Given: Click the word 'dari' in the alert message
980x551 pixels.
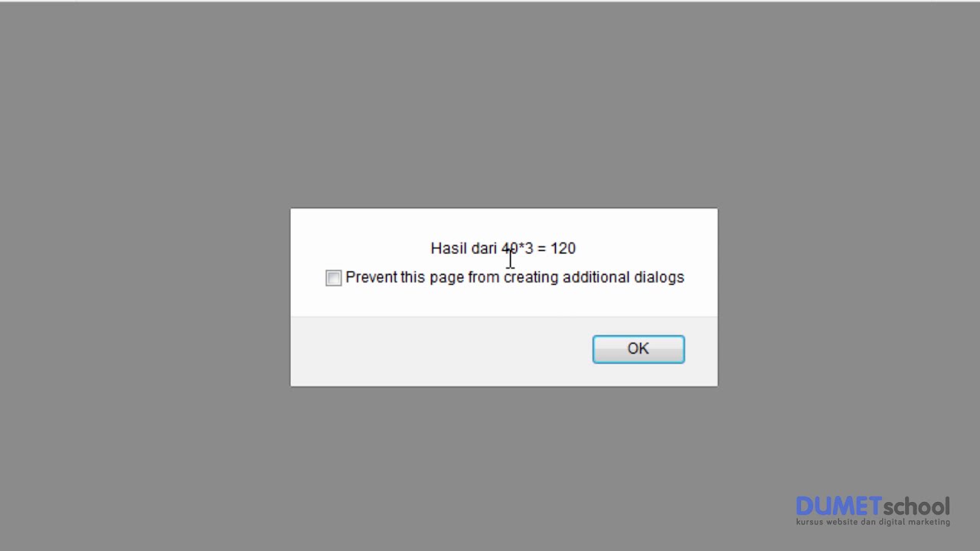Looking at the screenshot, I should tap(484, 248).
